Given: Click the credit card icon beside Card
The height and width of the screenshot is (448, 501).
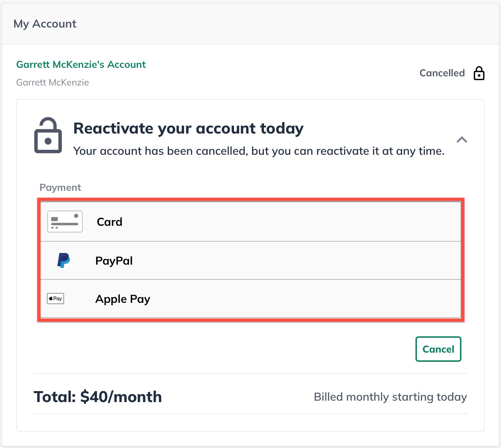Looking at the screenshot, I should tap(65, 222).
